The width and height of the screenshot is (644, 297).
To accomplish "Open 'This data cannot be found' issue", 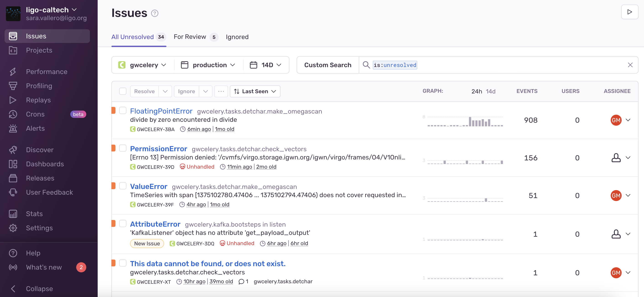I will coord(207,264).
